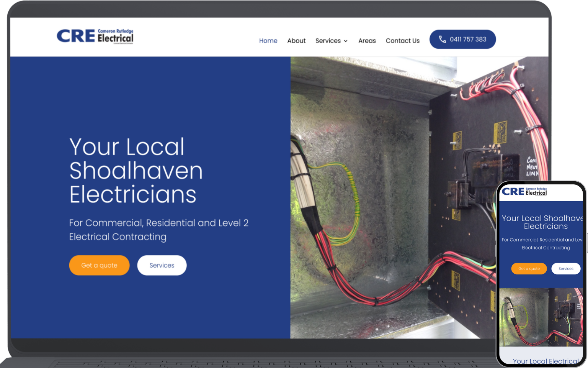Navigate to the Areas page
Viewport: 588px width, 368px height.
click(367, 41)
